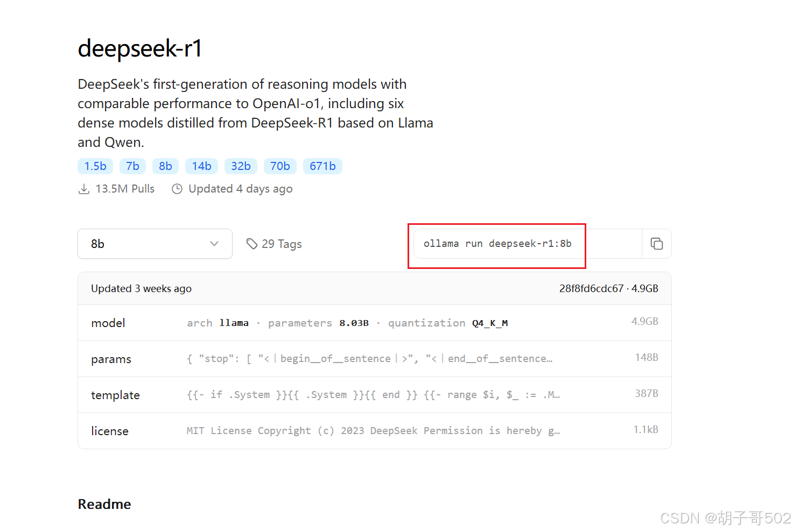
Task: Open the 29 Tags link
Action: (x=274, y=244)
